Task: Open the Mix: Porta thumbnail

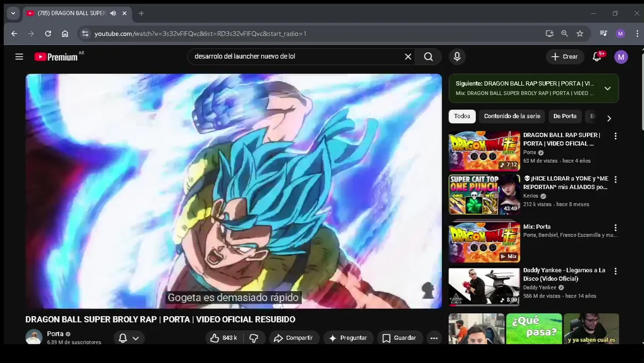Action: pos(484,243)
